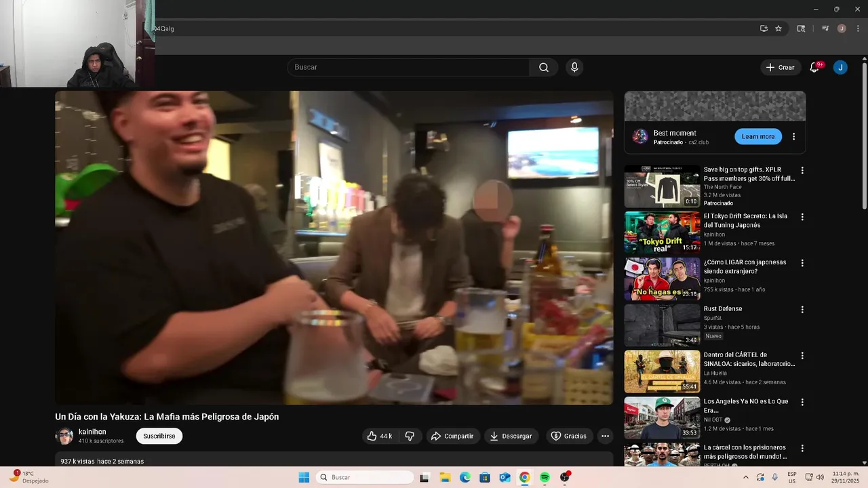Viewport: 868px width, 488px height.
Task: Open title Los Angeles Ya NO es Lo Que Era
Action: [746, 405]
